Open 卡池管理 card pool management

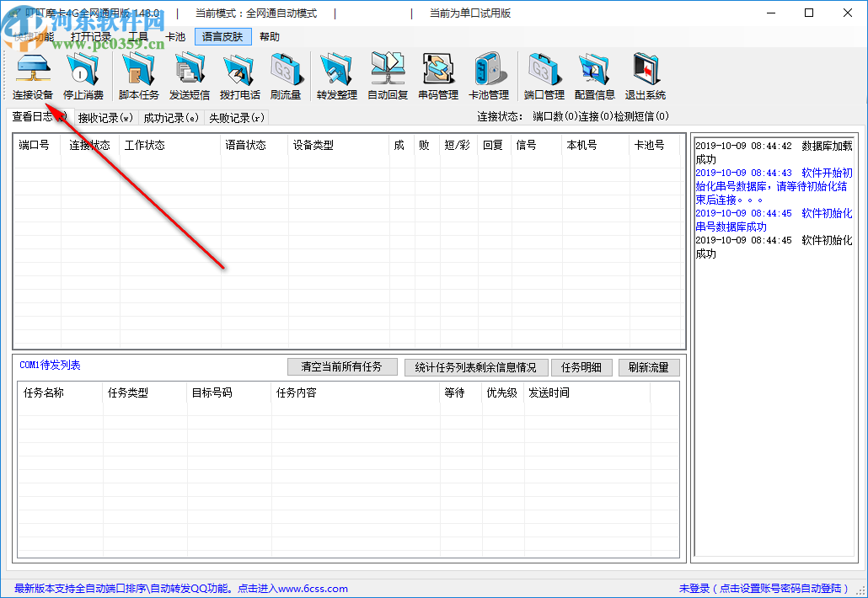[x=488, y=77]
